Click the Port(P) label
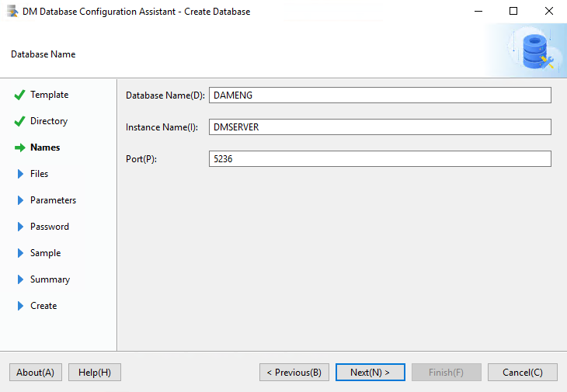The width and height of the screenshot is (567, 392). point(141,159)
